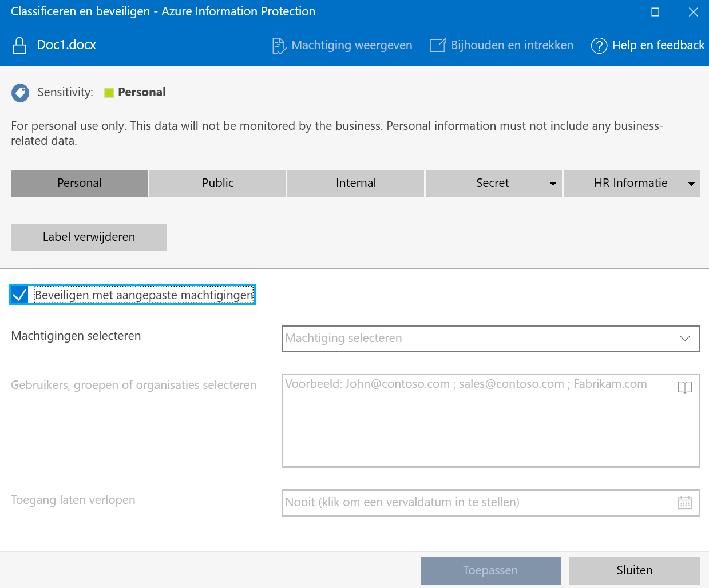
Task: Select the Personal sensitivity label
Action: point(79,183)
